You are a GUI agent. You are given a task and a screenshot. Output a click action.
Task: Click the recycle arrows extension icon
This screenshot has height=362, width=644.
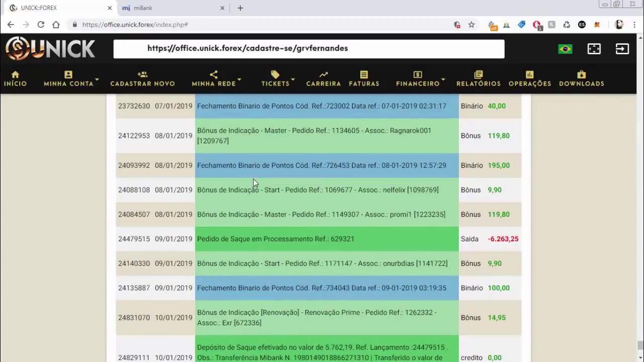567,25
